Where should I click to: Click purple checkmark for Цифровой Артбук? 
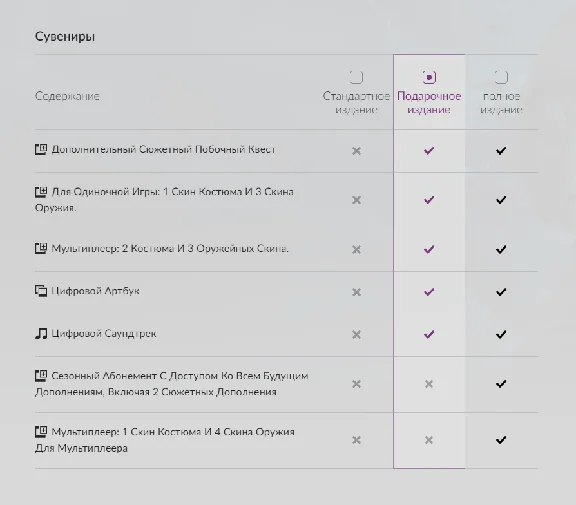[429, 292]
